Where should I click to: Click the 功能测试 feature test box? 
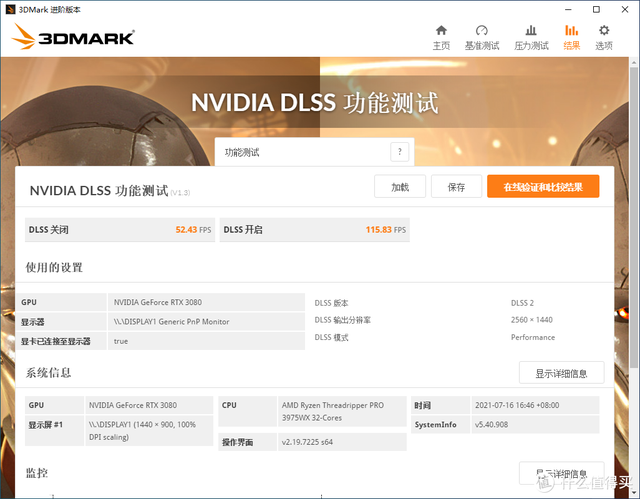click(314, 152)
